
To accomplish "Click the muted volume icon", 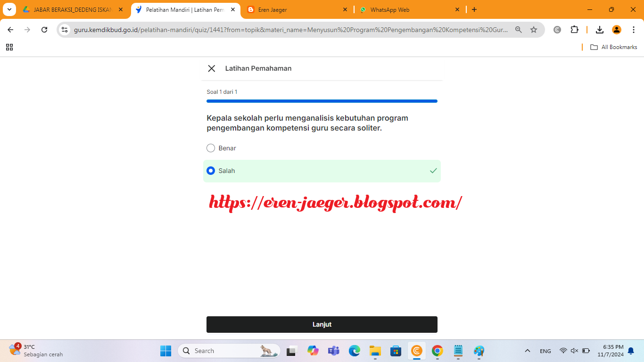I will [574, 351].
